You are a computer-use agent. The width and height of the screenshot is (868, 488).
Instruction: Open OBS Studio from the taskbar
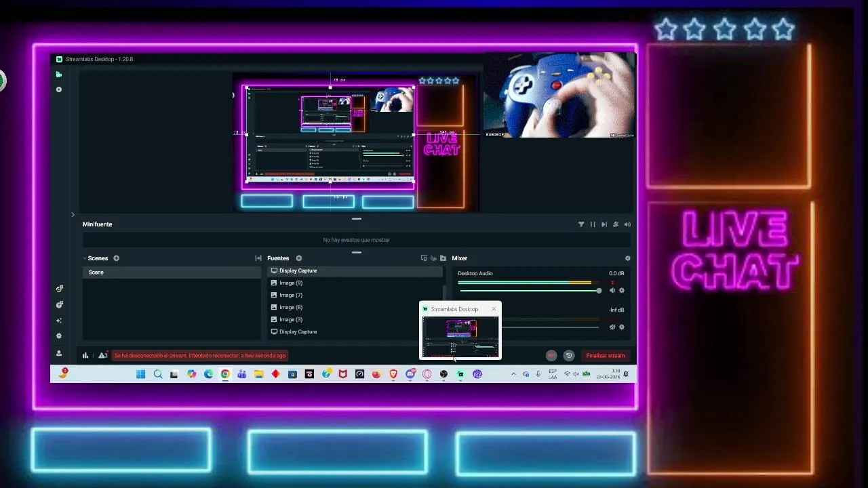pos(443,374)
